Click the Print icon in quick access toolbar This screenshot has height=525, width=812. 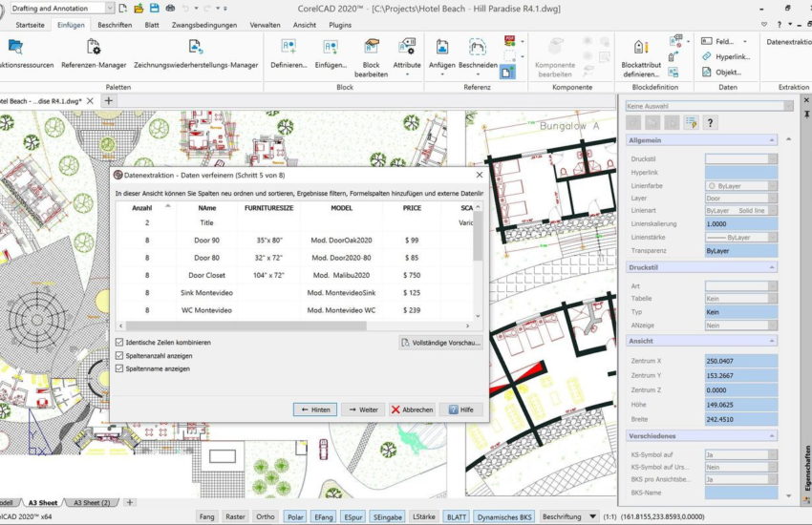tap(170, 9)
